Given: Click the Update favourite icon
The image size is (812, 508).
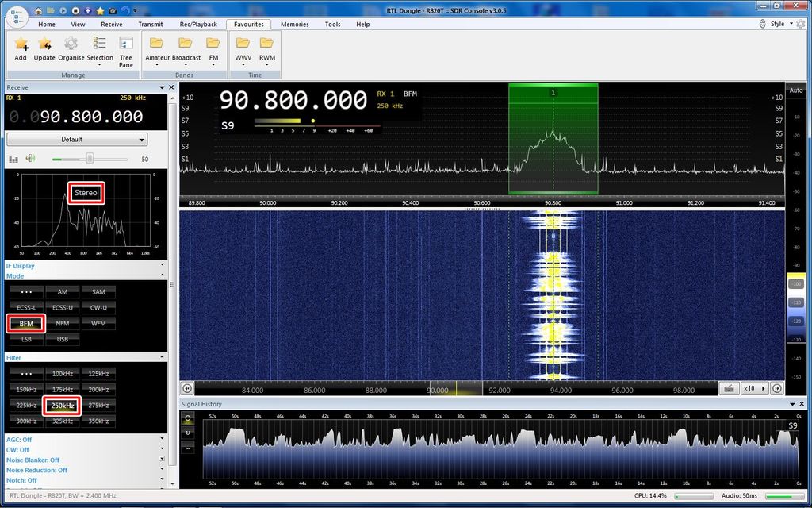Looking at the screenshot, I should click(44, 49).
